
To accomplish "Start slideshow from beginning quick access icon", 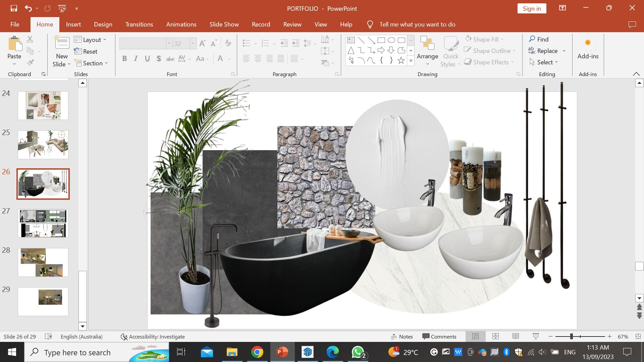I will tap(62, 8).
